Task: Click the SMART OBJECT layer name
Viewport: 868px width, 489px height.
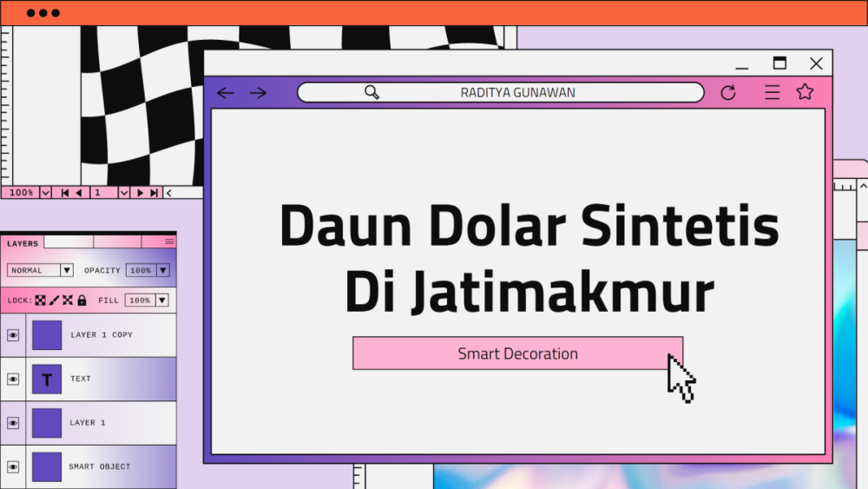Action: tap(100, 466)
